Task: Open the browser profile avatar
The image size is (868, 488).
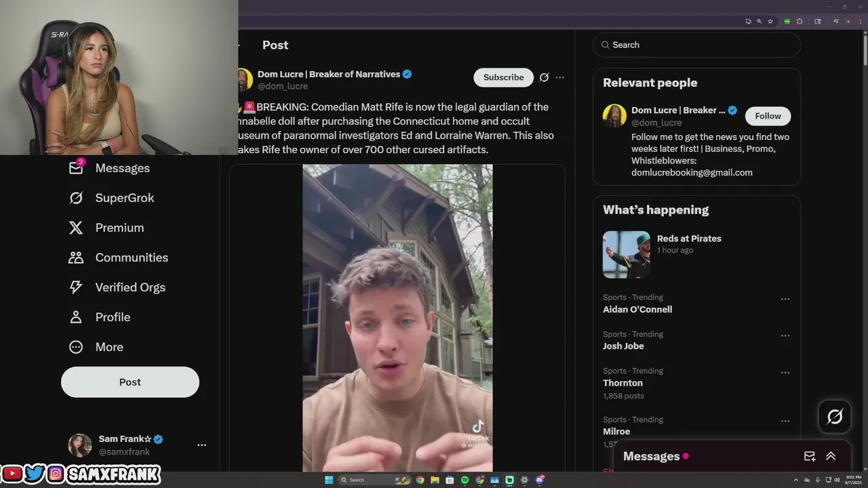Action: click(848, 21)
